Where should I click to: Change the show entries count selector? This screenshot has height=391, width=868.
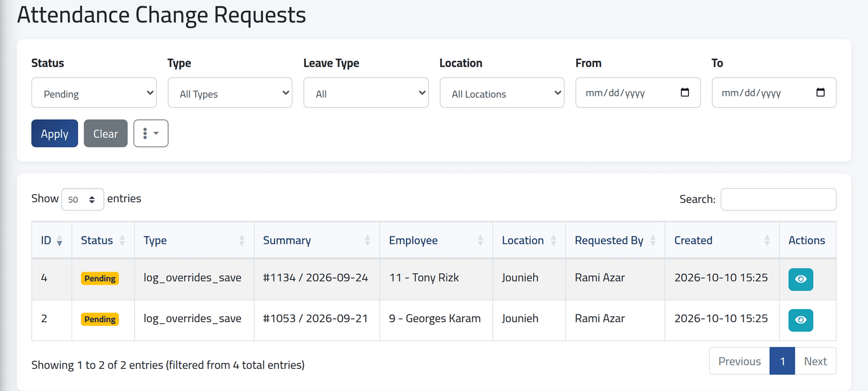click(82, 200)
